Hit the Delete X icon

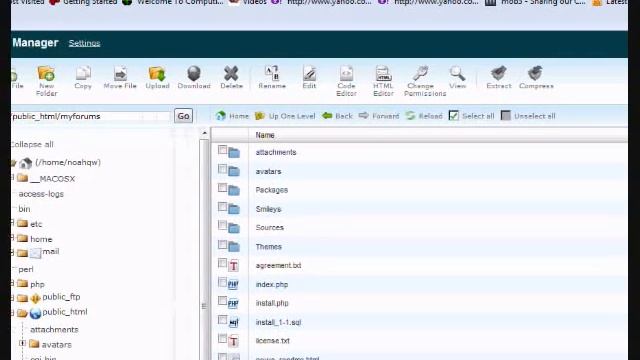(x=231, y=78)
